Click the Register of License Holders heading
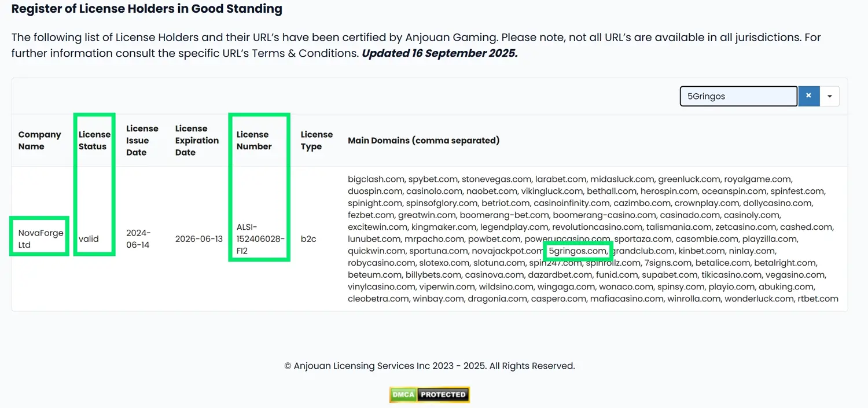 click(147, 9)
